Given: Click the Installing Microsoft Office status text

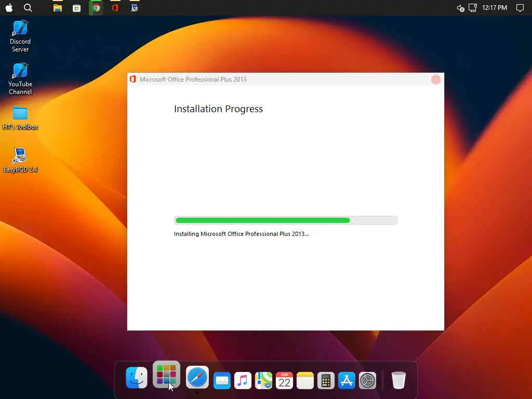Looking at the screenshot, I should tap(241, 234).
